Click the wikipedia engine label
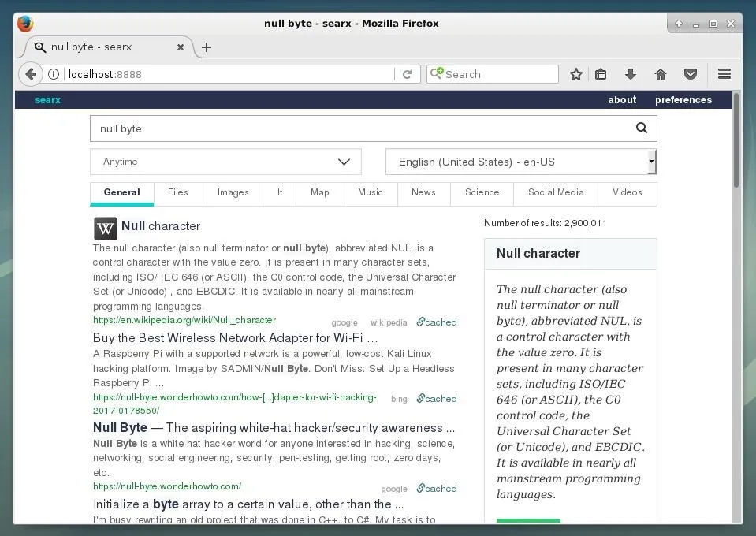Screen dimensions: 756x536 tap(389, 322)
